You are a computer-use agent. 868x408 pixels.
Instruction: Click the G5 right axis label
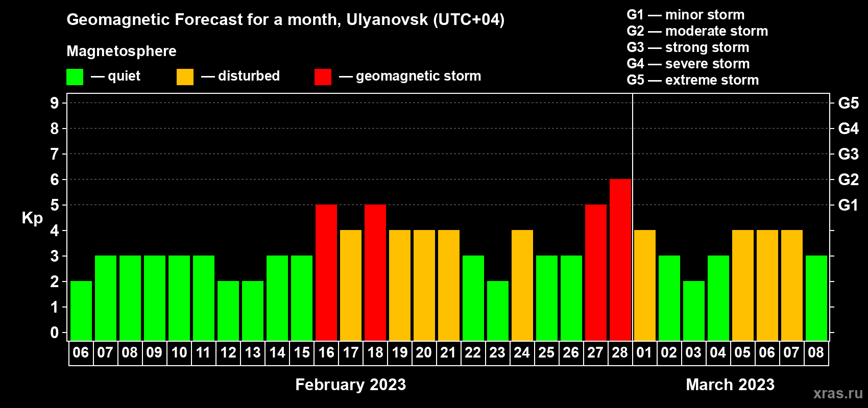(x=849, y=103)
